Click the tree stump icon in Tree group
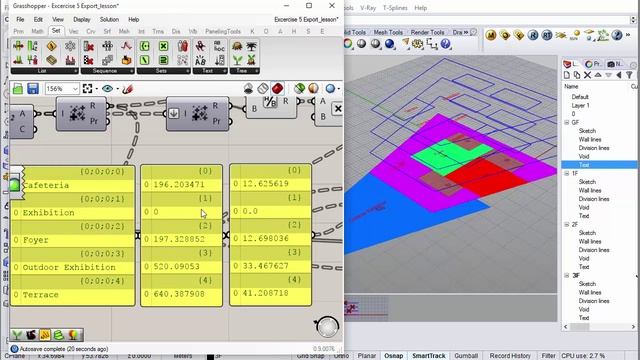The height and width of the screenshot is (360, 640). point(237,46)
